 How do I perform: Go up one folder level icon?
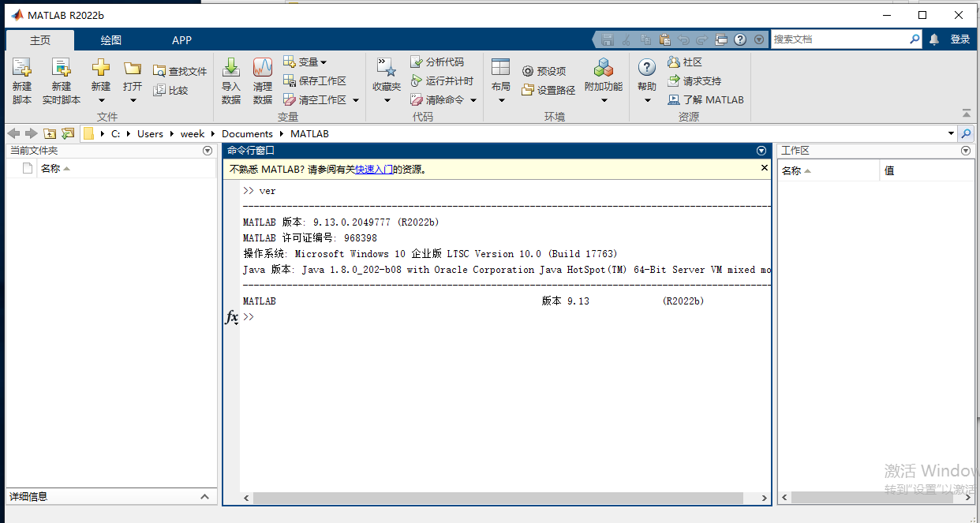[50, 134]
